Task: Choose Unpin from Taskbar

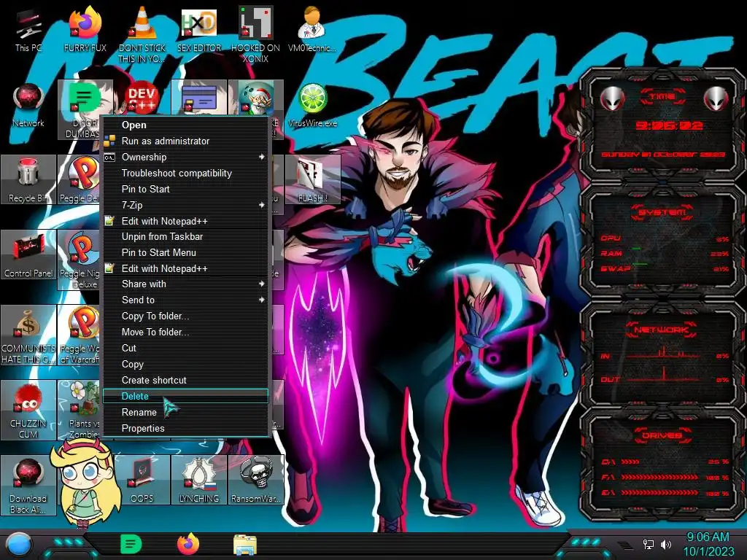Action: [186, 237]
